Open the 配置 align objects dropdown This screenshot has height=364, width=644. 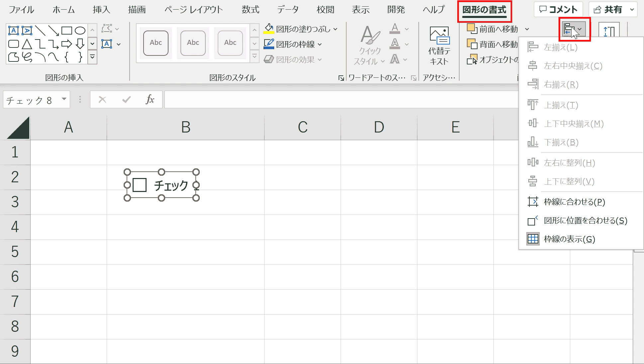(574, 29)
